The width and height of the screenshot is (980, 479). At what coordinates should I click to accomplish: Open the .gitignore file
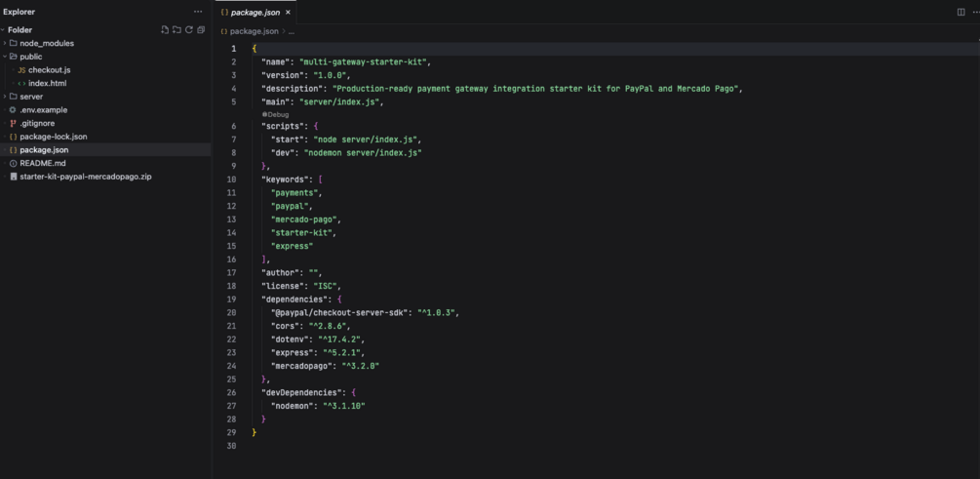pyautogui.click(x=37, y=123)
